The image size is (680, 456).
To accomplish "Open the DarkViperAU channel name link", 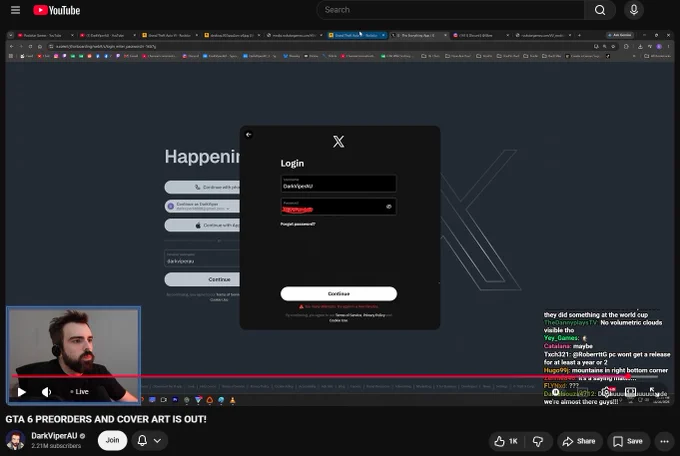I will pyautogui.click(x=54, y=436).
